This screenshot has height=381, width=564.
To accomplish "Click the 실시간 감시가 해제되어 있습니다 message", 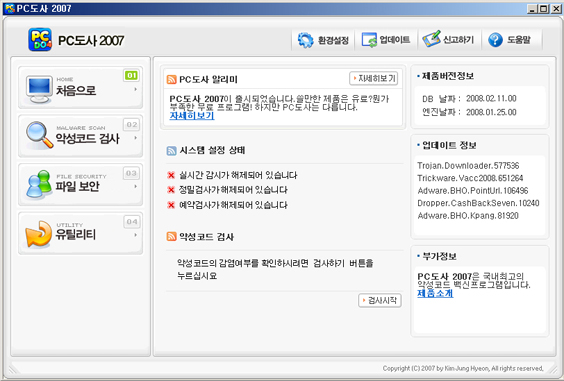I will [x=238, y=175].
